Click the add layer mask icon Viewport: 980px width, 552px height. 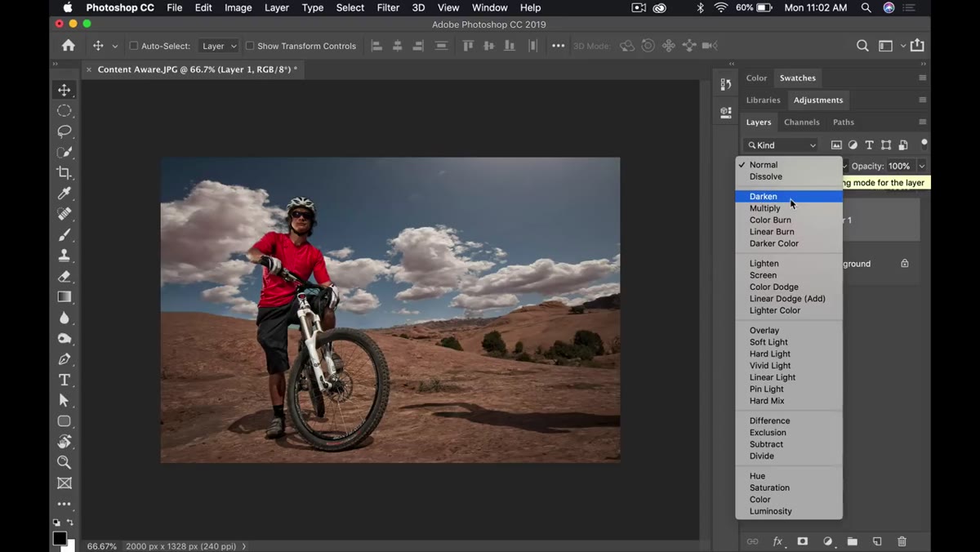click(803, 541)
